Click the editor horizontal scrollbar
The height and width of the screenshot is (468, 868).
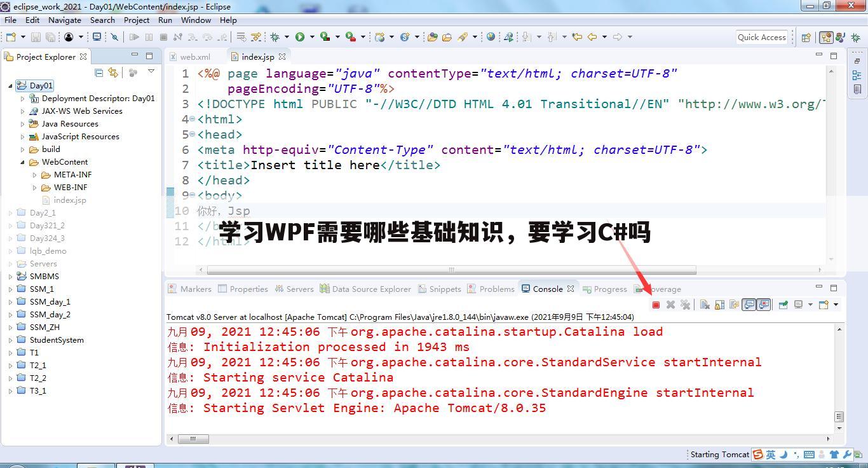(451, 270)
